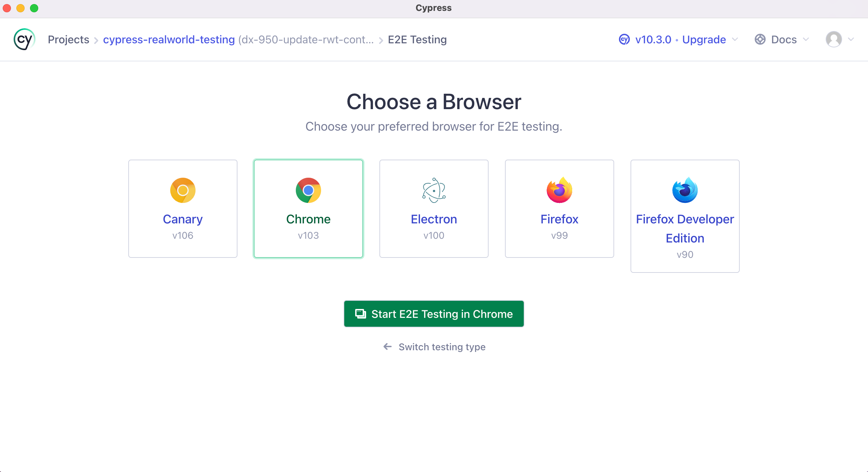Screen dimensions: 868x472
Task: Click the Cypress logo in the header
Action: [24, 39]
